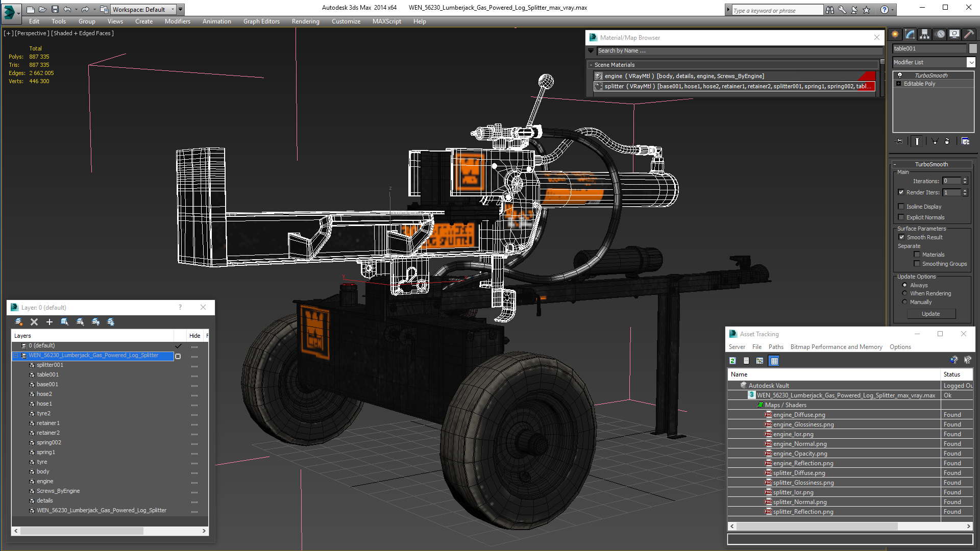Enable Separate by Smoothing Groups checkbox
Screen dimensions: 980x551
click(917, 264)
